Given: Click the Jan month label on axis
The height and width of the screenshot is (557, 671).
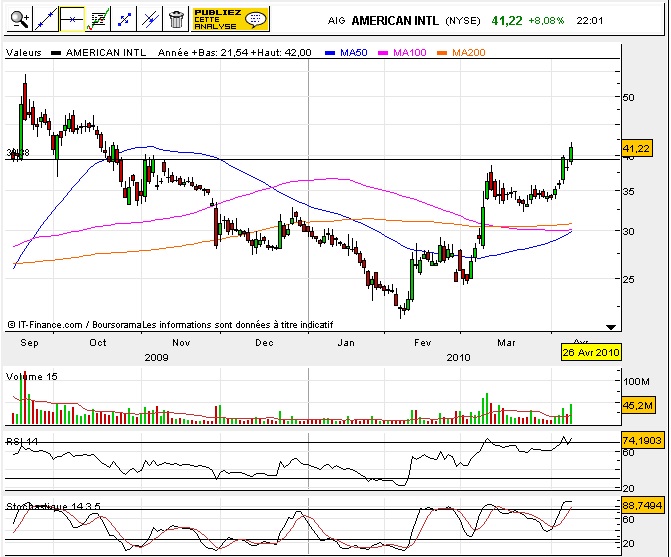Looking at the screenshot, I should pos(346,343).
